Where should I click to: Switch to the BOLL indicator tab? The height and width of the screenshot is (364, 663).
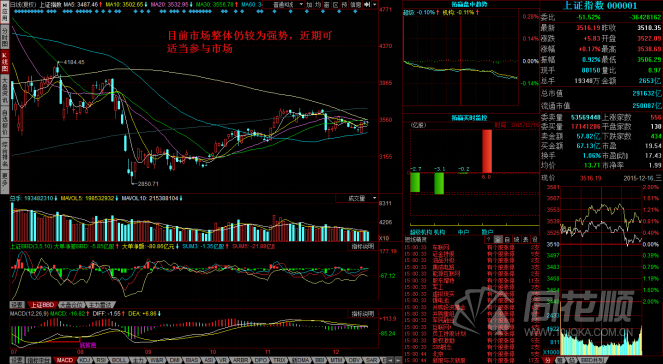[x=117, y=360]
